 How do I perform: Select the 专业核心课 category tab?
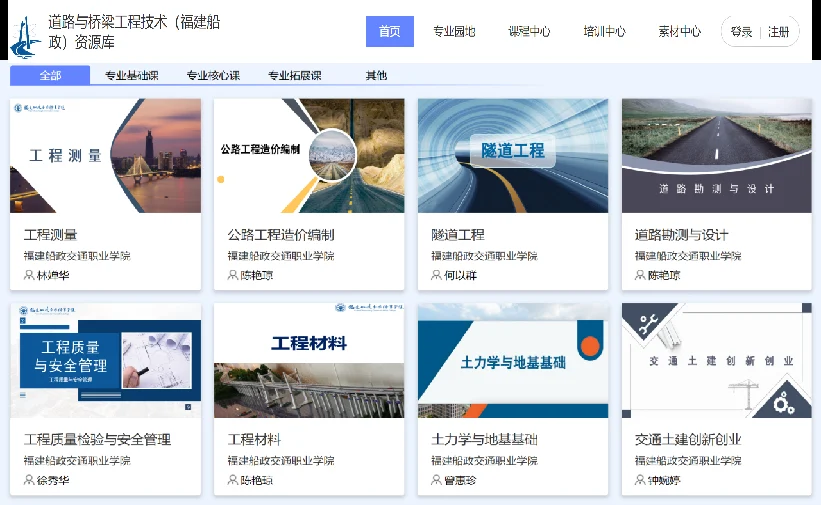click(213, 75)
